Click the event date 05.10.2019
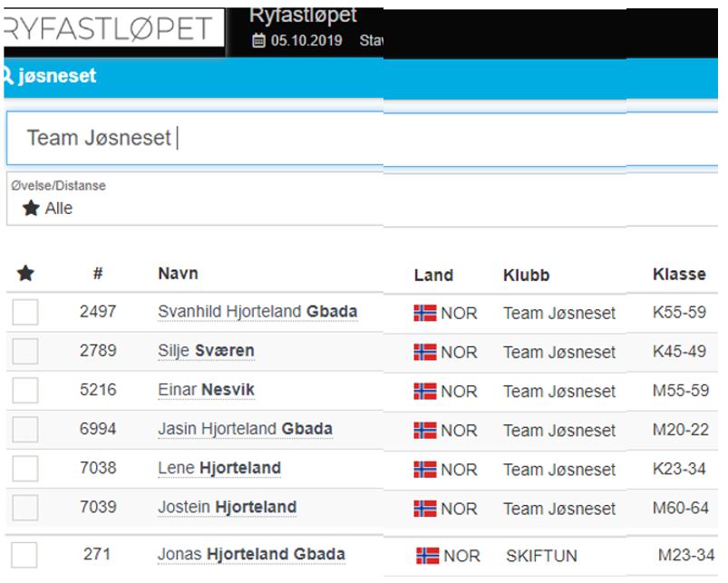 click(x=306, y=41)
